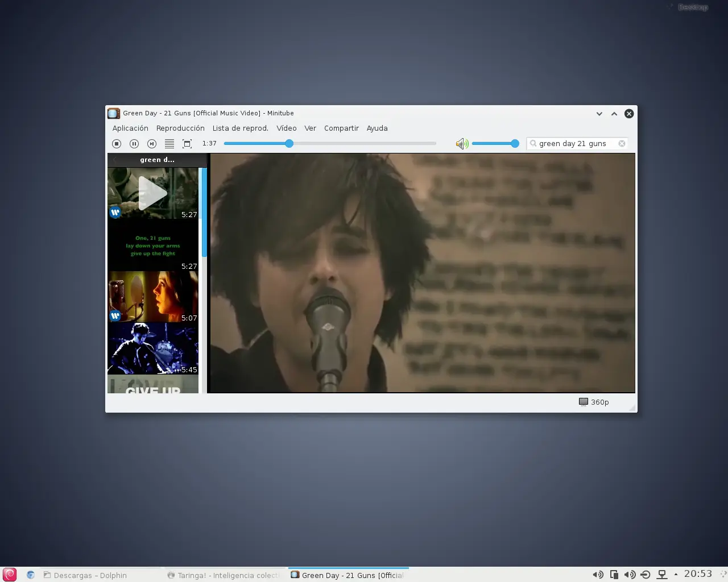Viewport: 728px width, 582px height.
Task: Focus the 'green day 21 guns' search field
Action: click(x=577, y=144)
